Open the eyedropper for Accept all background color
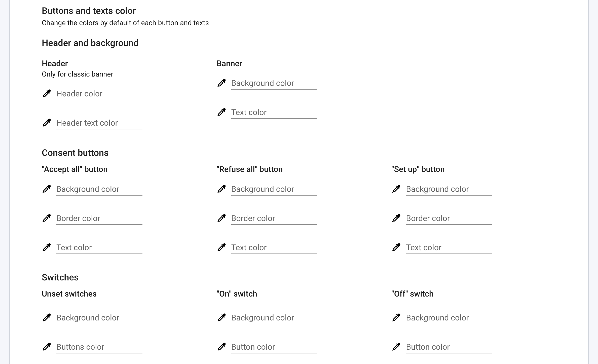This screenshot has height=364, width=598. (47, 189)
